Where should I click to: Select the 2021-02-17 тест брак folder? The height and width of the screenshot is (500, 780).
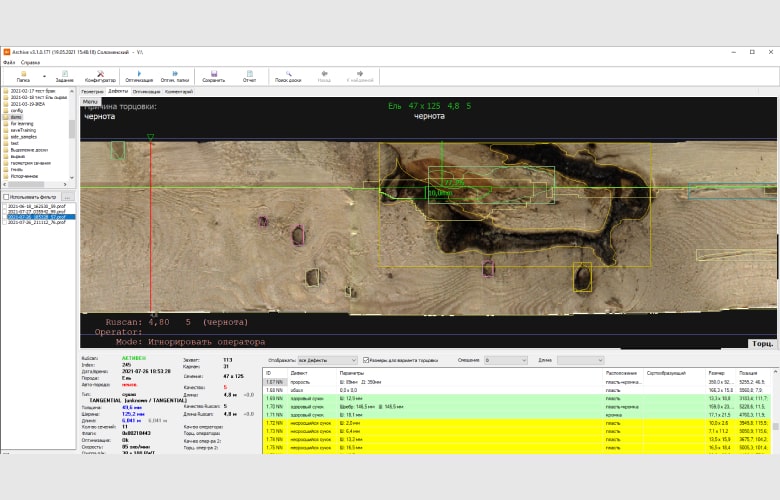[33, 91]
